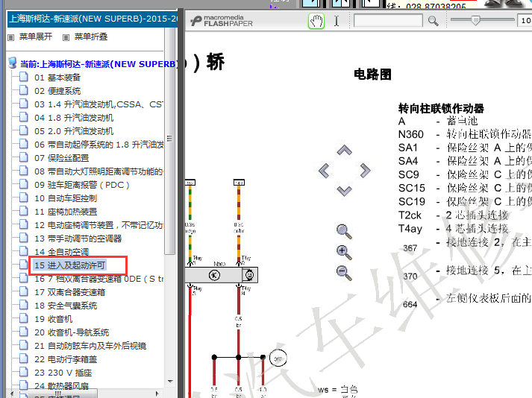This screenshot has width=532, height=398.
Task: Click the tree horizontal scroll-left arrow
Action: coord(11,394)
